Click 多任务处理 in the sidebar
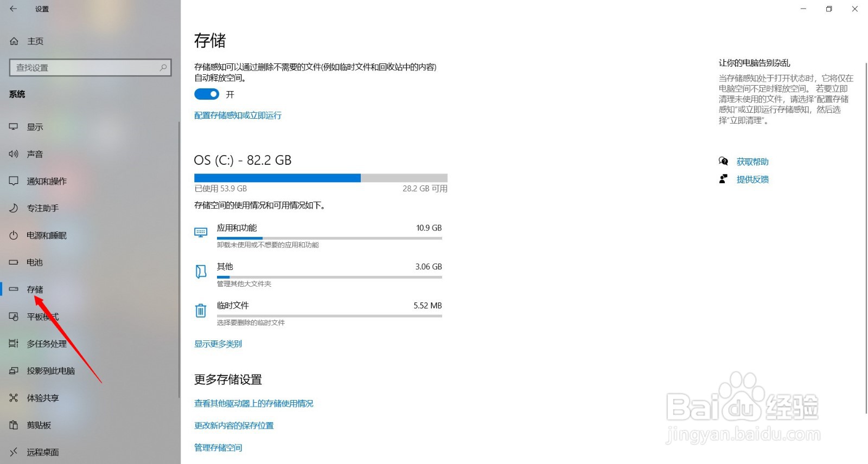Viewport: 868px width, 464px height. tap(47, 344)
